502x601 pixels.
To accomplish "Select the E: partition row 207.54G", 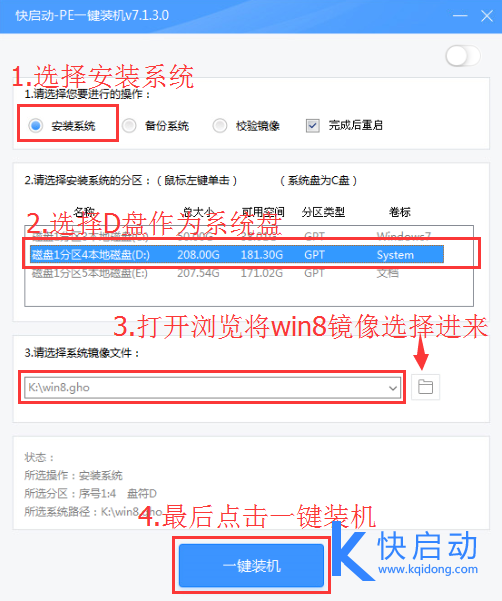I will (237, 273).
